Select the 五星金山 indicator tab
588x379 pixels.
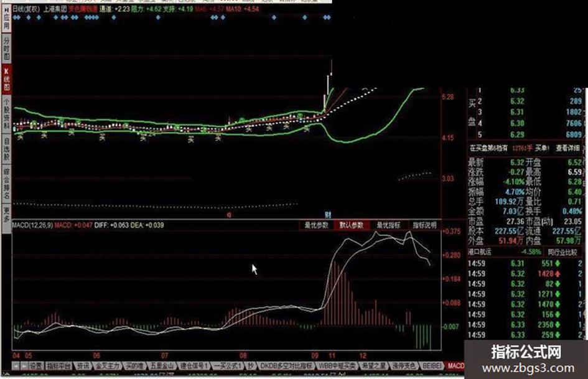pyautogui.click(x=162, y=365)
